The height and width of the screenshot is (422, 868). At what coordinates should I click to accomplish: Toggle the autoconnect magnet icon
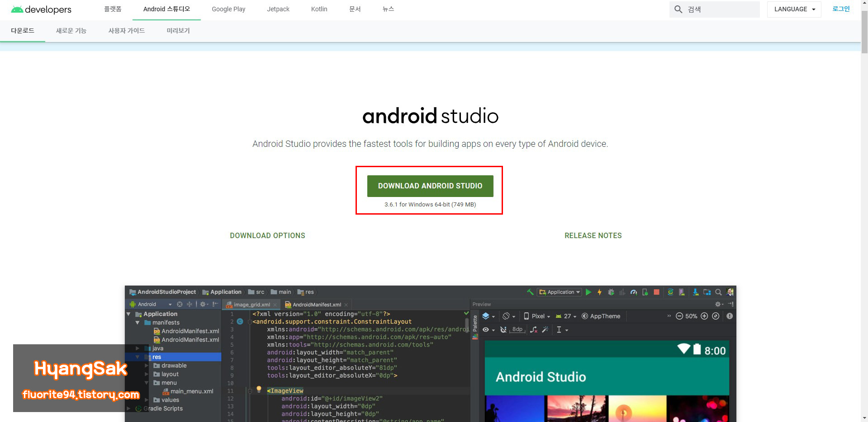(x=503, y=330)
